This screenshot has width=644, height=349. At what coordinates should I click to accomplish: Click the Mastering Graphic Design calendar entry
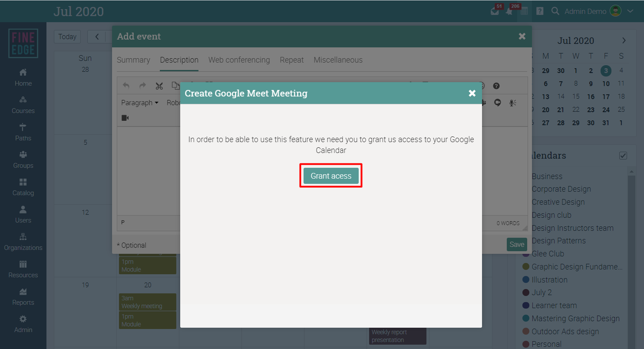575,319
